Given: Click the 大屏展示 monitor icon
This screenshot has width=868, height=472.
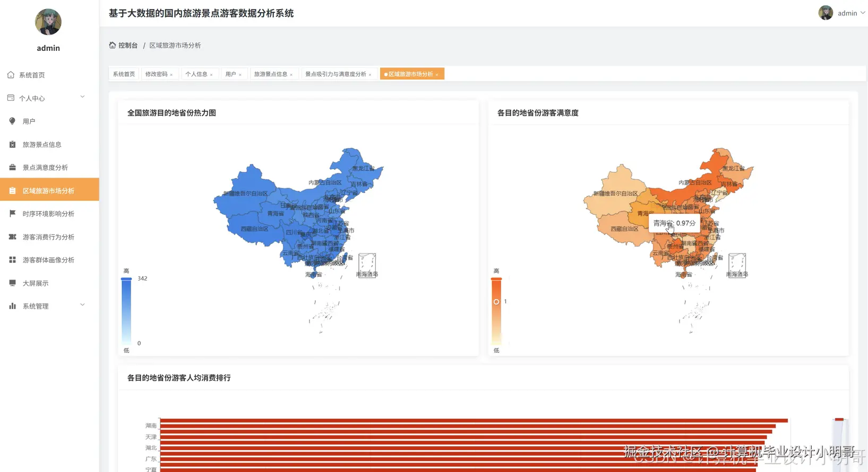Looking at the screenshot, I should point(12,283).
